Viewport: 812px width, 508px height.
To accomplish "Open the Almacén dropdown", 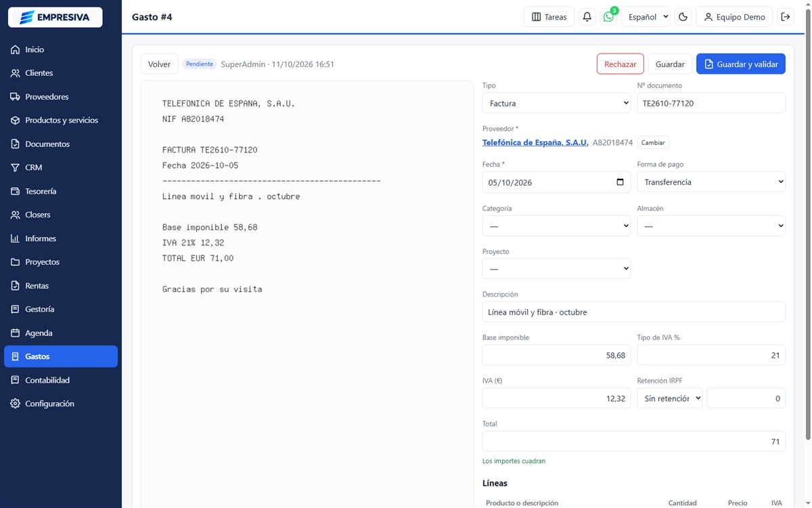I will pos(711,226).
